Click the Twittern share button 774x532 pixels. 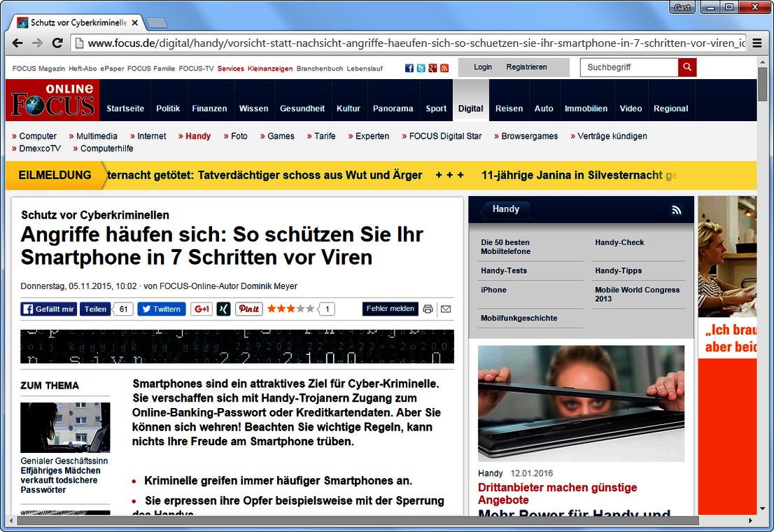click(161, 309)
